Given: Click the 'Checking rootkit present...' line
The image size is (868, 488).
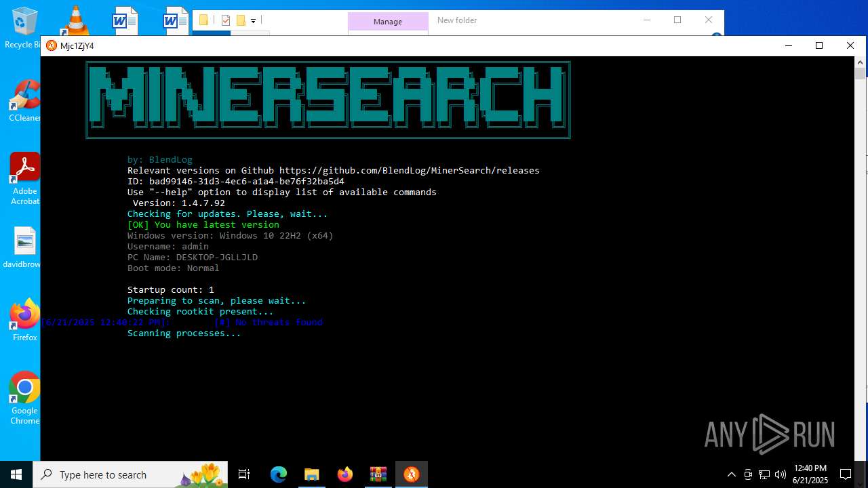Looking at the screenshot, I should pyautogui.click(x=201, y=312).
